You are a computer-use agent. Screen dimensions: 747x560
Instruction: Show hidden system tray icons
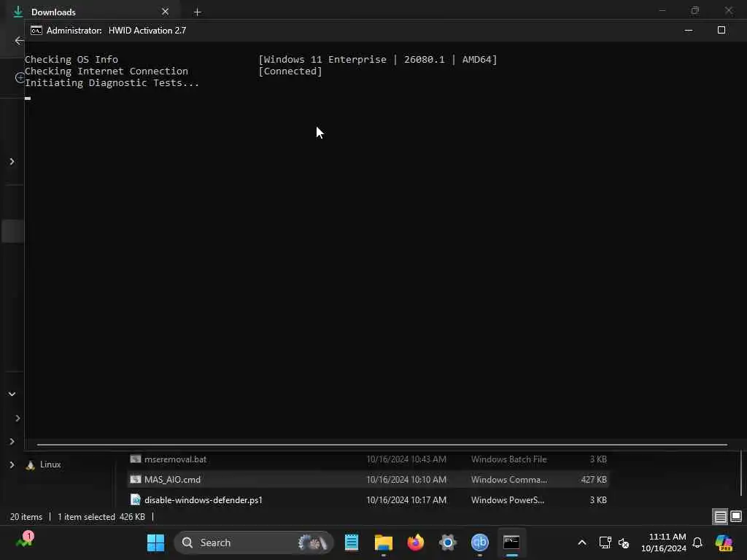click(582, 542)
